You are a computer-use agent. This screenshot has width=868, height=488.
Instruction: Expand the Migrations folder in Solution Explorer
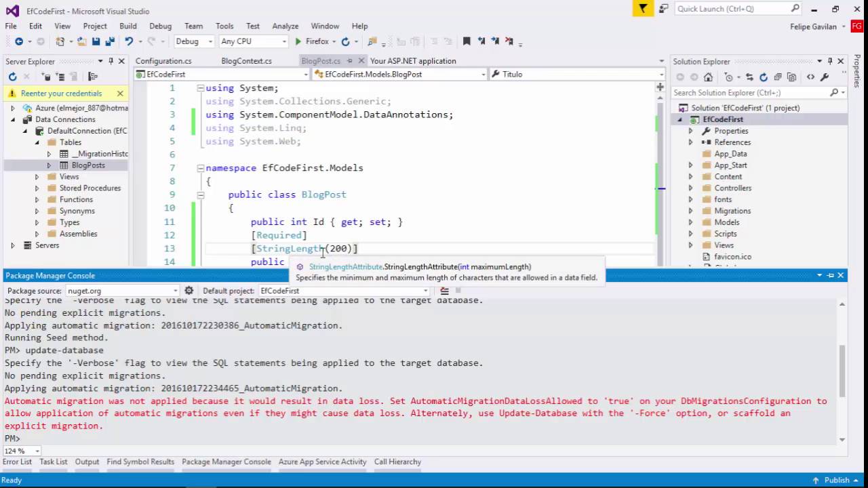point(690,211)
